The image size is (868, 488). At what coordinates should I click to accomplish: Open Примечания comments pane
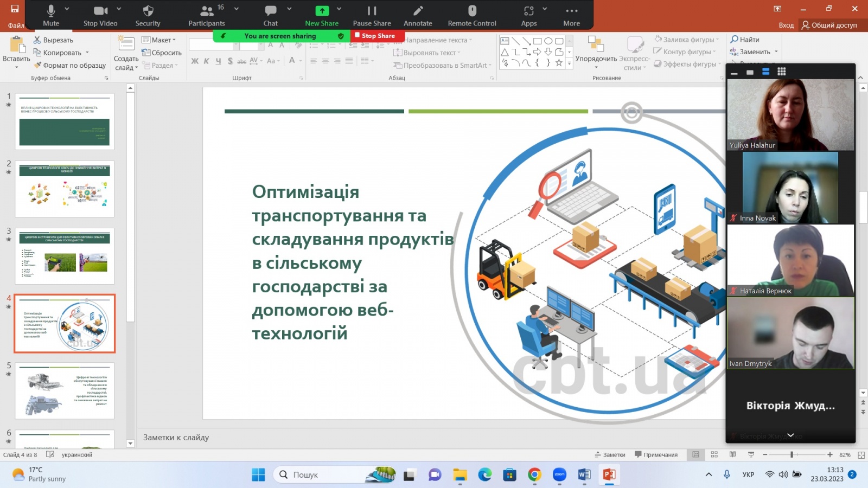[656, 455]
